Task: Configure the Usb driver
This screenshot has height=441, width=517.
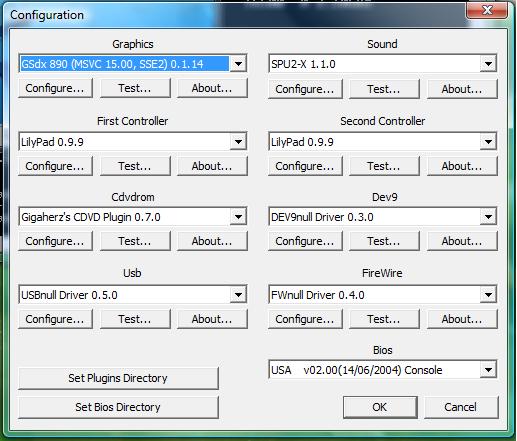Action: pyautogui.click(x=55, y=319)
